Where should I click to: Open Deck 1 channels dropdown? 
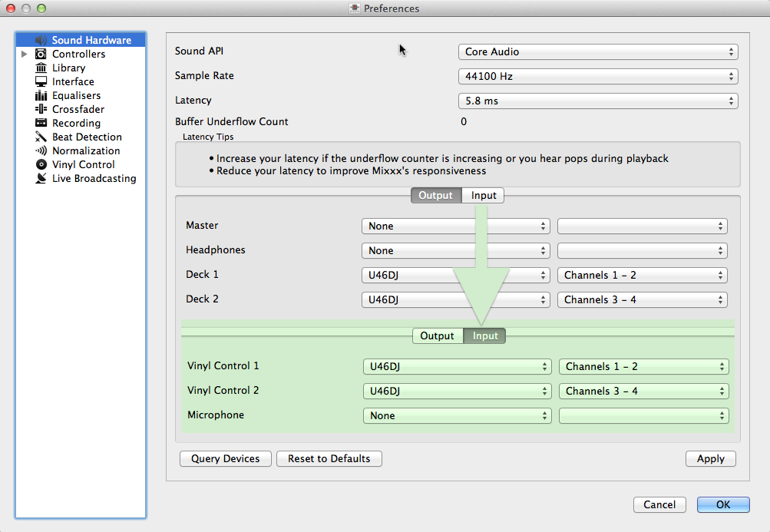coord(642,276)
